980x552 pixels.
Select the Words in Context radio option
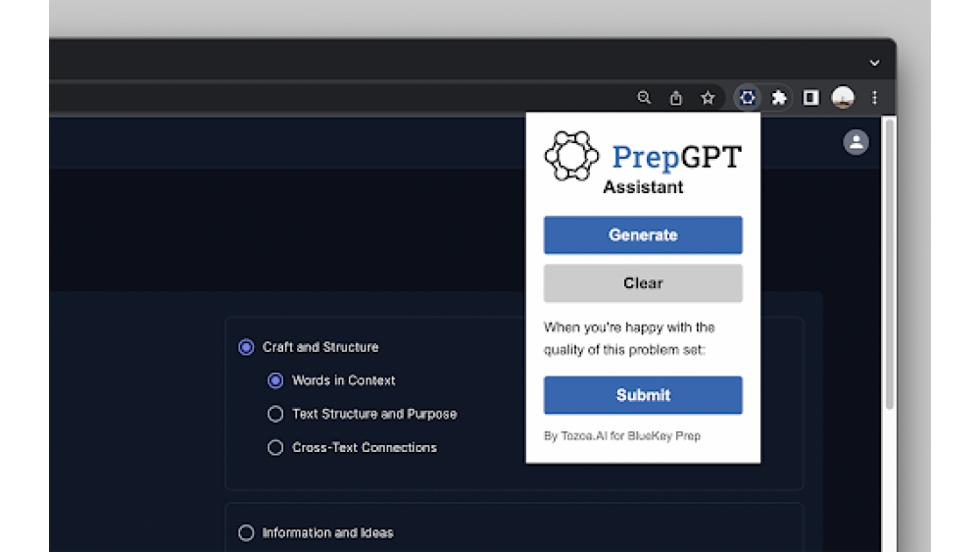point(275,380)
